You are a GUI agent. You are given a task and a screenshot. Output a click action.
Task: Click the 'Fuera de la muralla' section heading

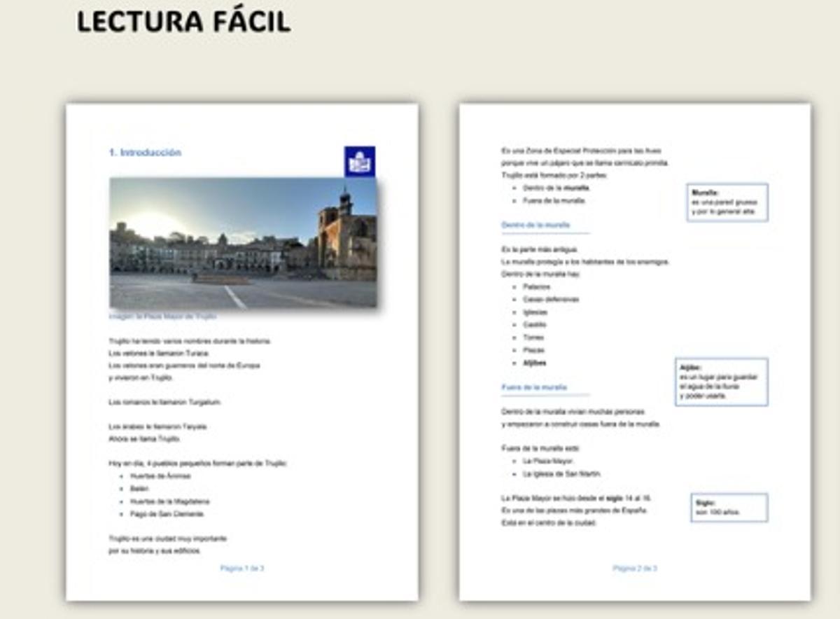[534, 387]
